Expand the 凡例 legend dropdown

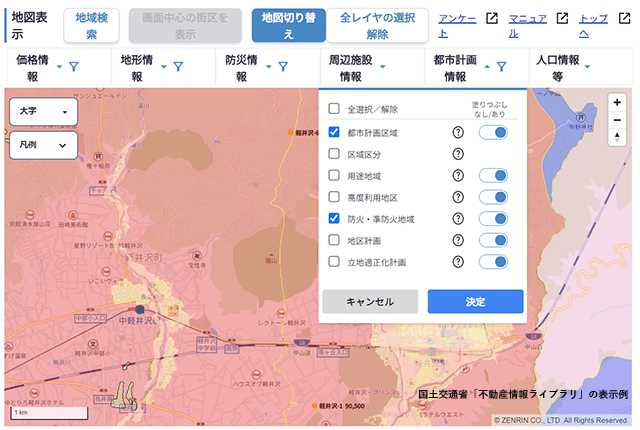pyautogui.click(x=43, y=145)
